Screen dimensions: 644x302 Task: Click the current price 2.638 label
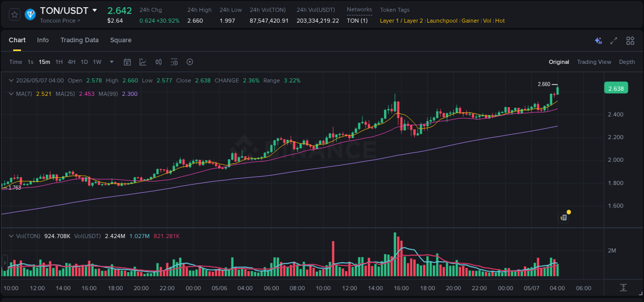[x=616, y=89]
